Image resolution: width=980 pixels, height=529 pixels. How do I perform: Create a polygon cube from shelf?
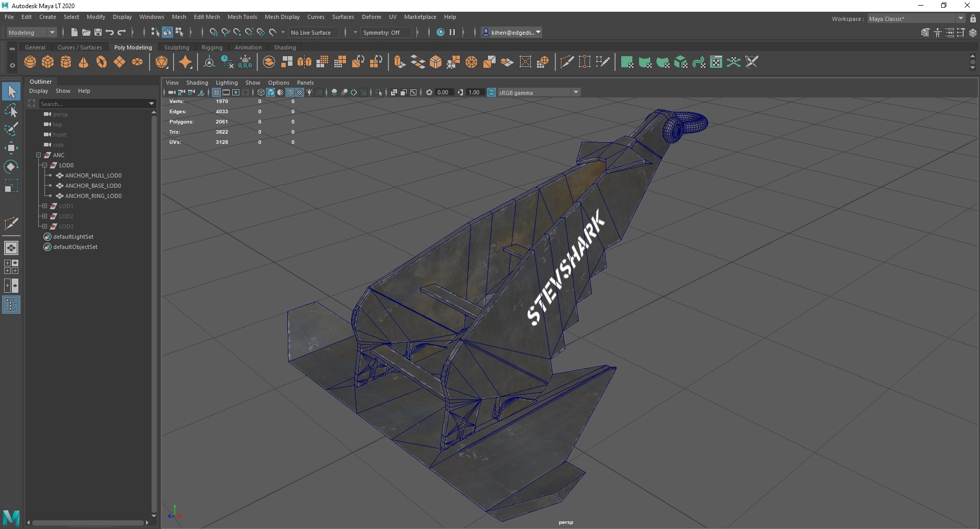tap(48, 62)
